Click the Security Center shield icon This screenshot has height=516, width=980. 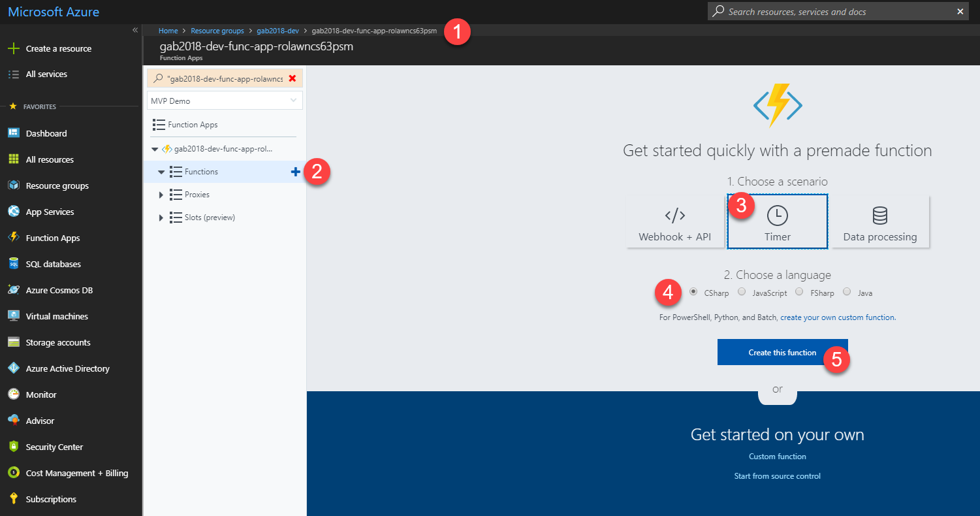pos(13,447)
